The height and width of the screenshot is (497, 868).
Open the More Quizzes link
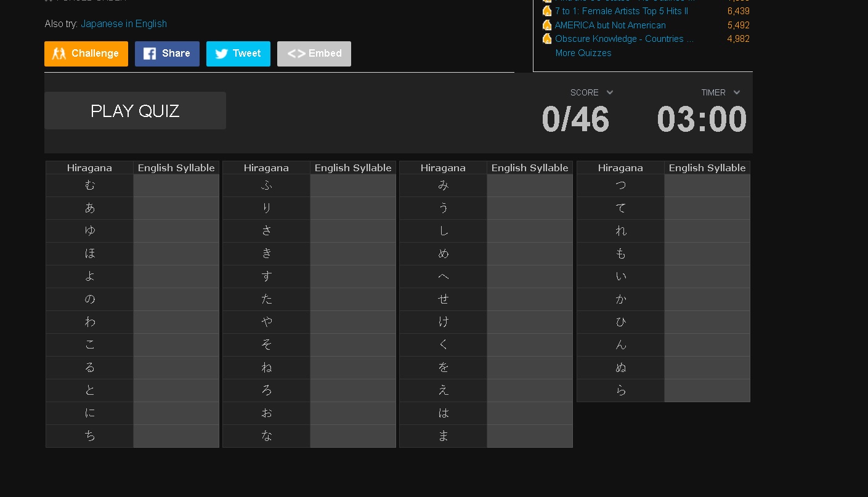583,52
